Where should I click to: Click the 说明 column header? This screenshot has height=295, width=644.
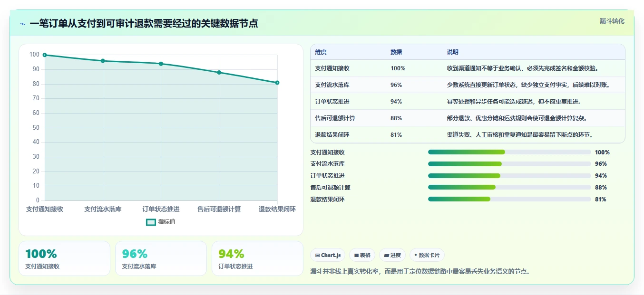tap(453, 52)
